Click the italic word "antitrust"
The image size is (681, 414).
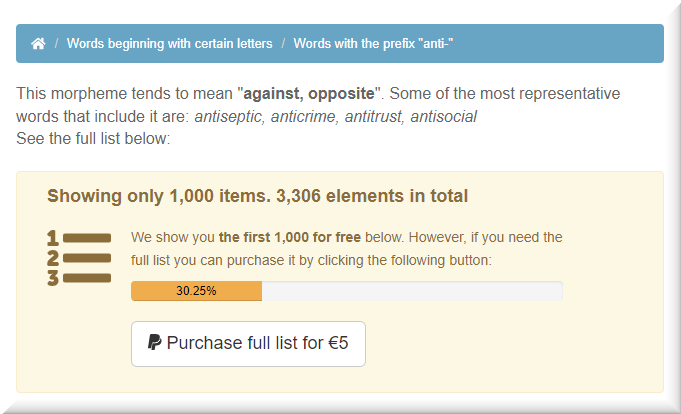[x=371, y=116]
